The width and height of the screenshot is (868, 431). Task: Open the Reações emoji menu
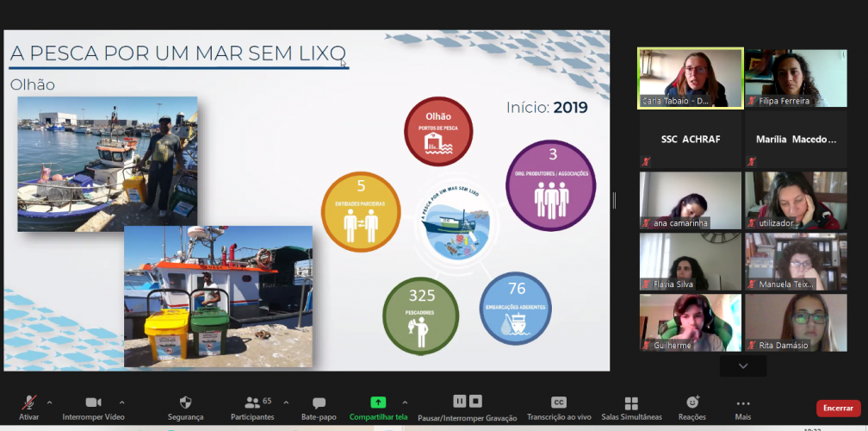(692, 409)
